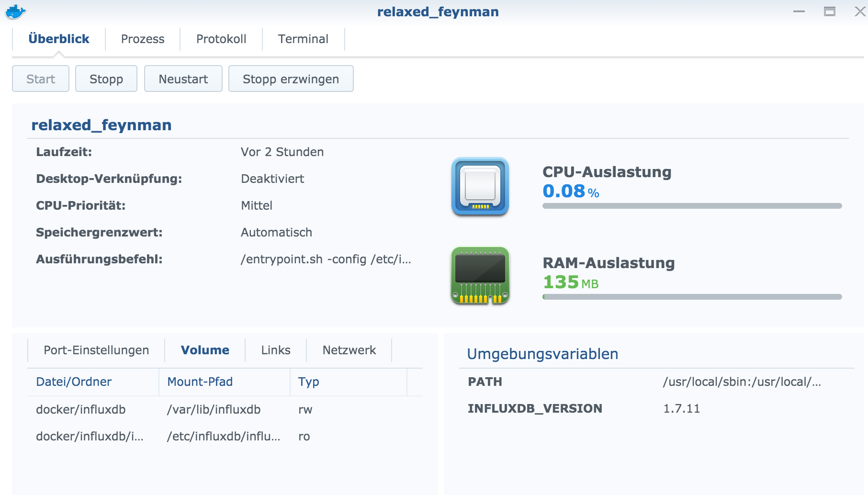Screen dimensions: 868x495
Task: Click Stopp erzwingen to force stop
Action: click(x=291, y=79)
